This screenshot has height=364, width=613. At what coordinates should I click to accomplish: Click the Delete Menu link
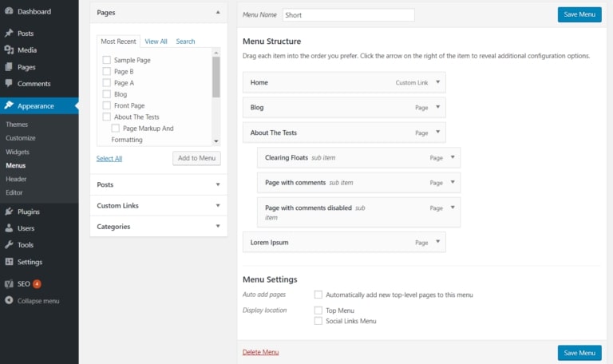coord(260,352)
